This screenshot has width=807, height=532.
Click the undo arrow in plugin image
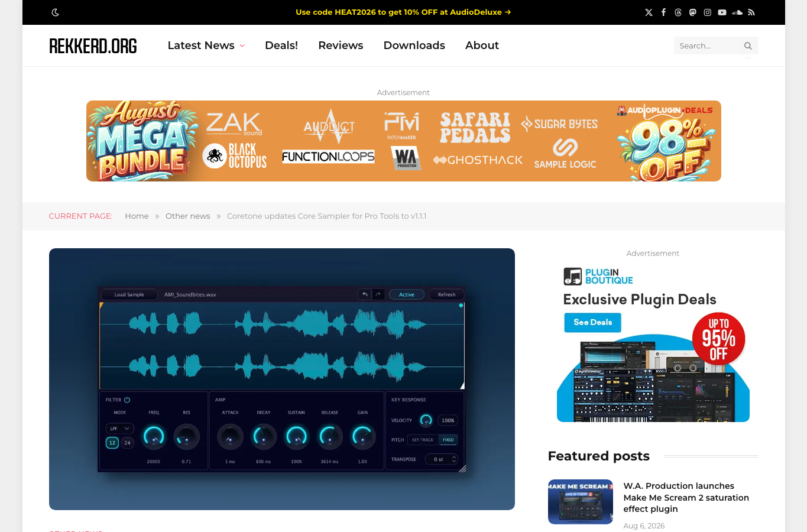(365, 294)
